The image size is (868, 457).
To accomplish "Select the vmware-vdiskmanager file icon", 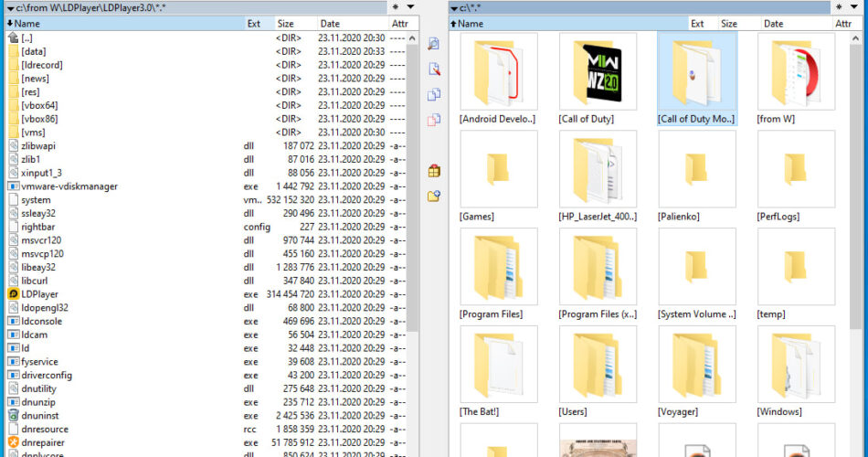I will coord(14,186).
